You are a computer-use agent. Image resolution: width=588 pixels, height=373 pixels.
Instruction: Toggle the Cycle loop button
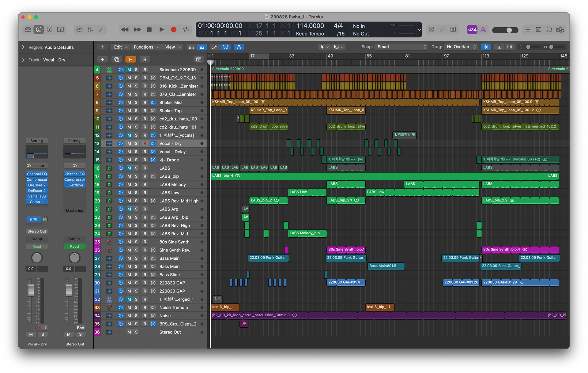click(x=186, y=29)
